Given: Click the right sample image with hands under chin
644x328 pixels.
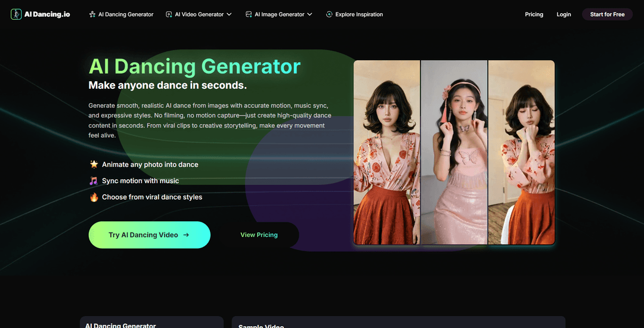Looking at the screenshot, I should pyautogui.click(x=522, y=152).
